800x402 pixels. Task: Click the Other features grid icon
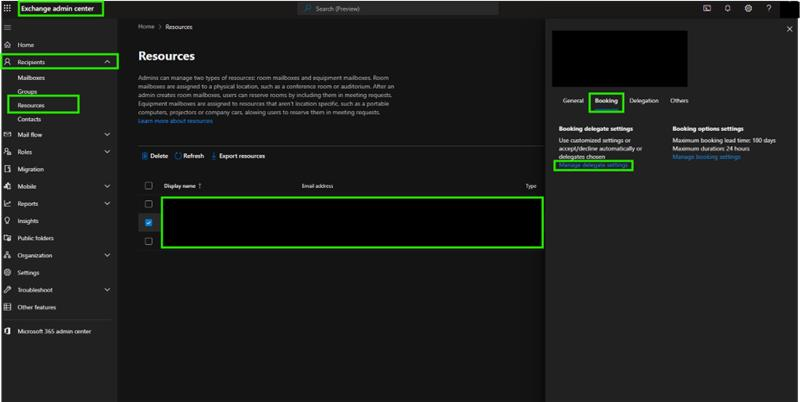pyautogui.click(x=7, y=307)
